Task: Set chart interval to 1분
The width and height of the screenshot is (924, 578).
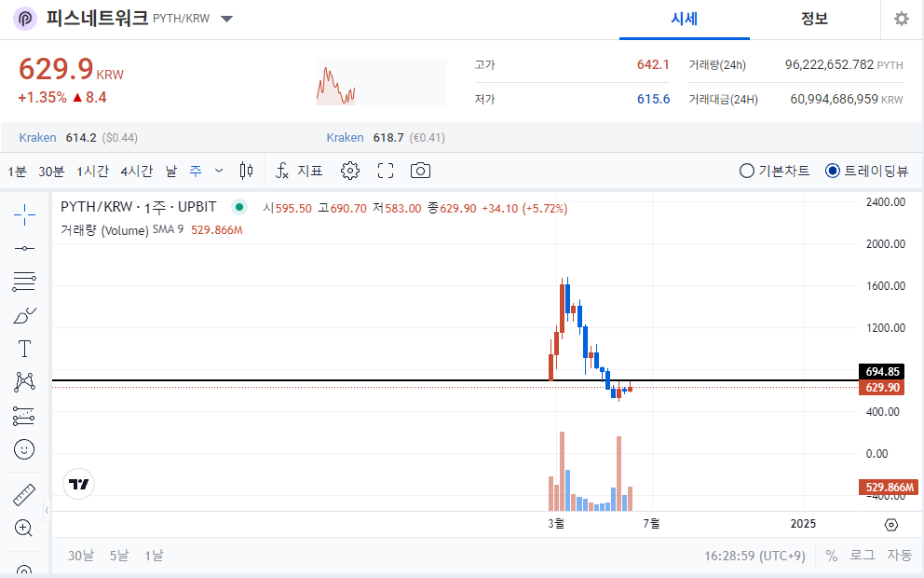Action: pos(17,171)
